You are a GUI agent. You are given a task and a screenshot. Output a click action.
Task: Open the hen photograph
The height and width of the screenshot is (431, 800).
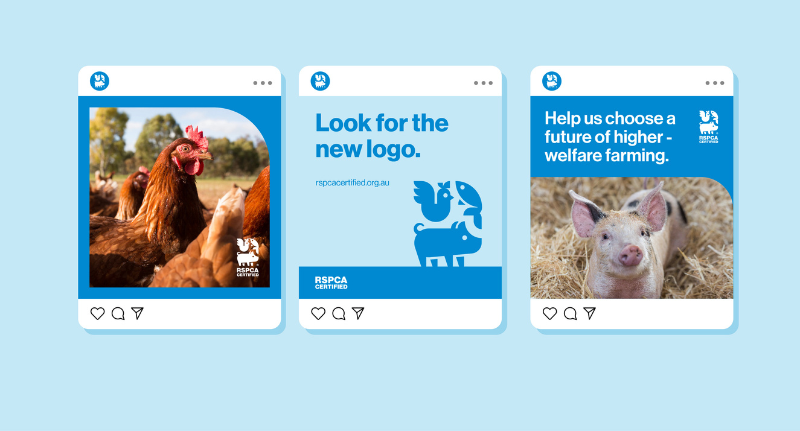180,197
